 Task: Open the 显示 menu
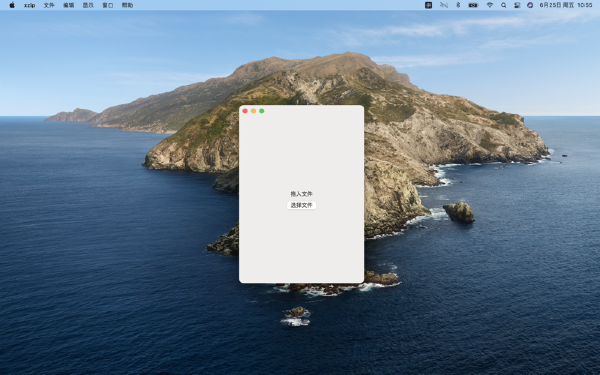click(88, 5)
